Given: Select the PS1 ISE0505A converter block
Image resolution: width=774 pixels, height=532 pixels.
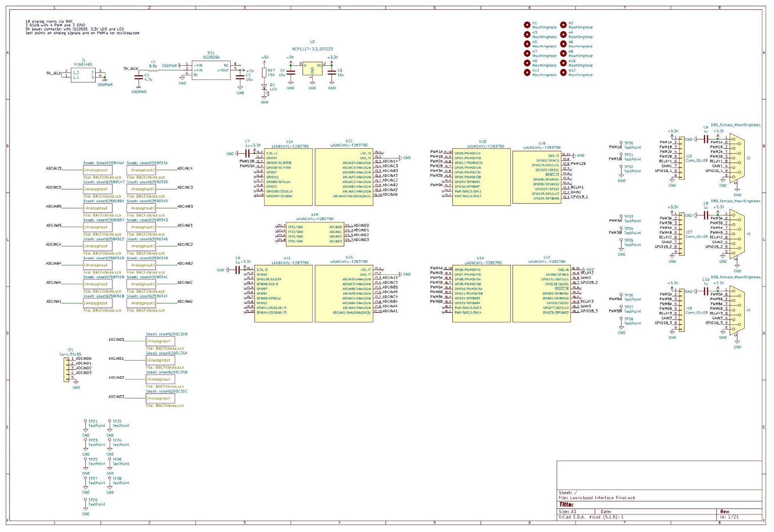Looking at the screenshot, I should (211, 70).
